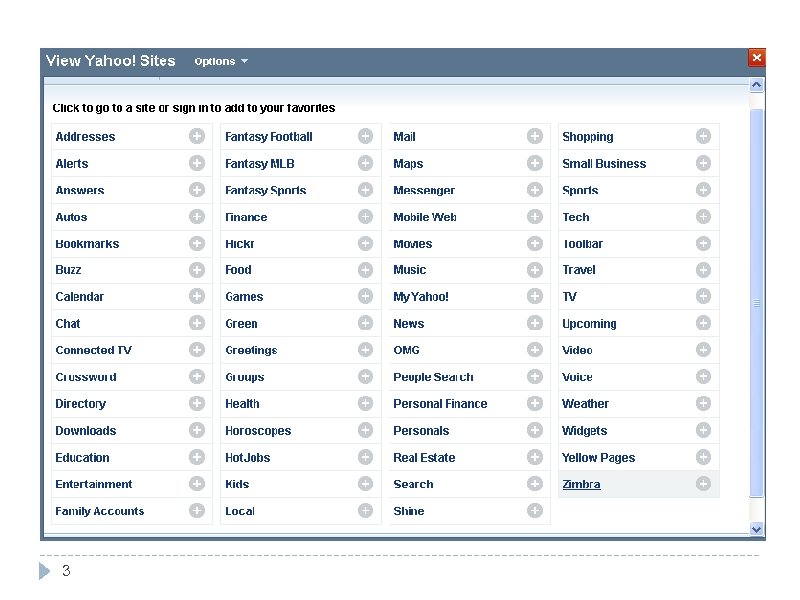This screenshot has height=600, width=800.
Task: Click the plus icon beside Maps
Action: (534, 163)
